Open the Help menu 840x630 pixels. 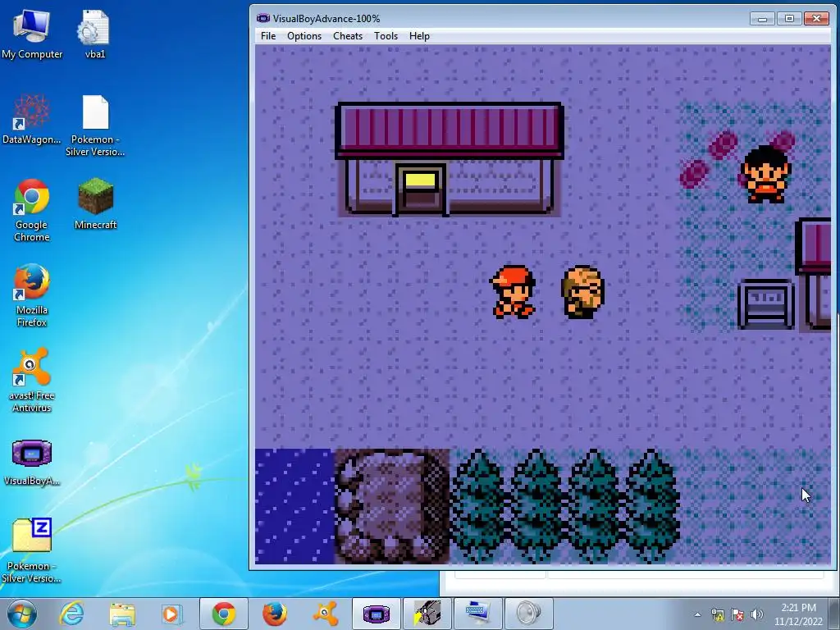tap(419, 36)
